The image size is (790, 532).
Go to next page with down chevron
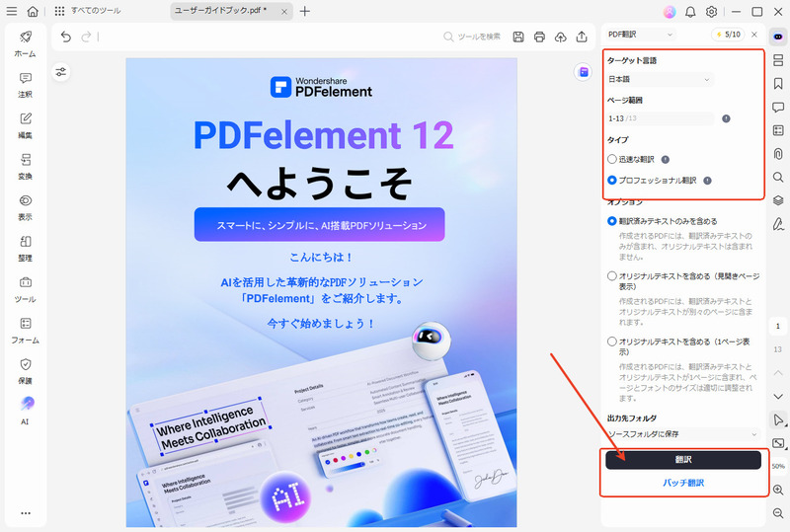click(x=778, y=397)
